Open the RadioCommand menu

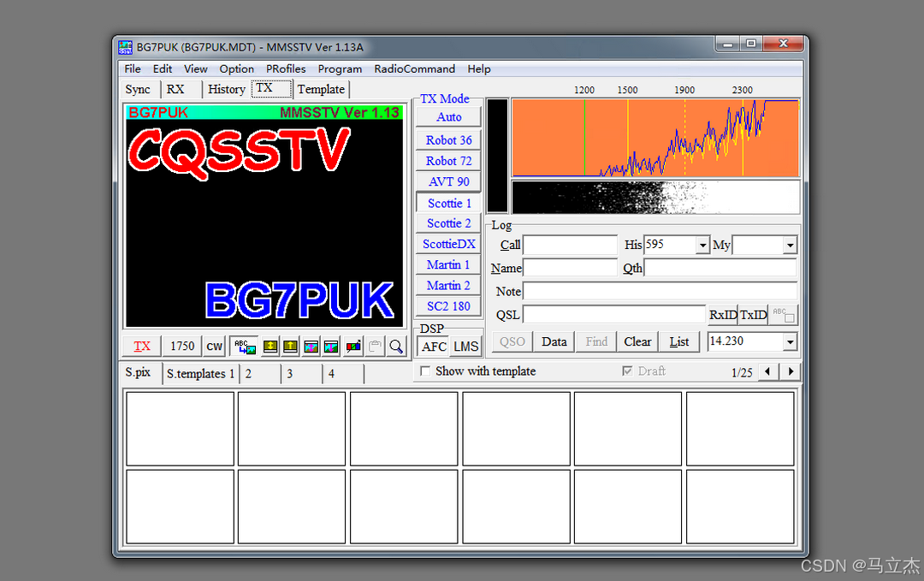coord(415,69)
